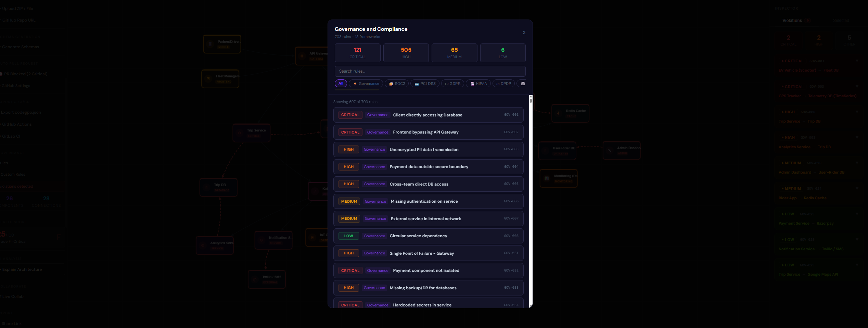Filter by the 121 CRITICAL card
Viewport: 868px width, 328px height.
click(357, 53)
